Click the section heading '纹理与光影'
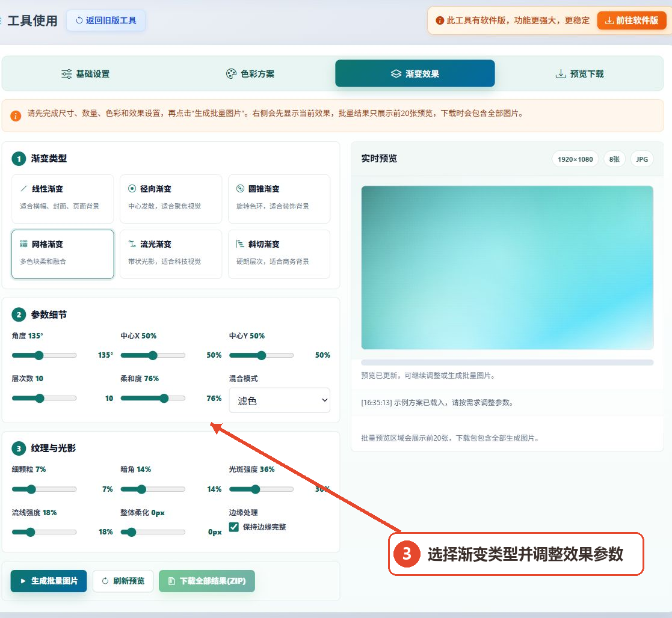This screenshot has height=618, width=672. click(53, 448)
